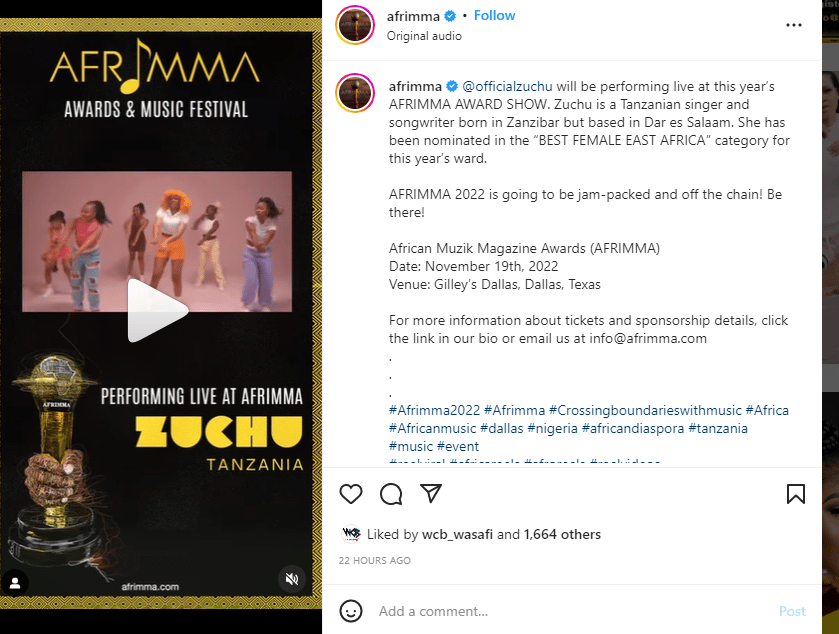Show tagged people via the person icon
The width and height of the screenshot is (839, 634).
(15, 583)
